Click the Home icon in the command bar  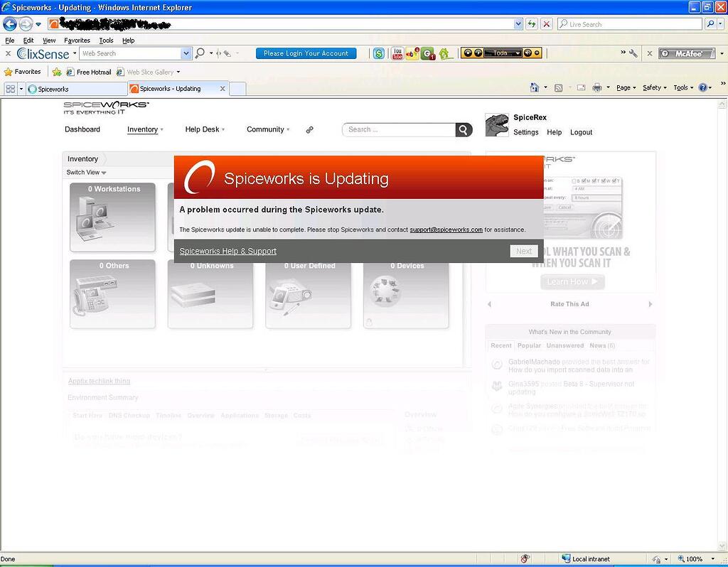pos(533,87)
